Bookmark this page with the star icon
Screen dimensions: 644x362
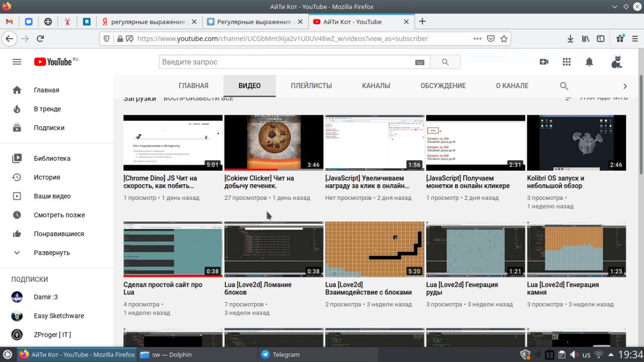[x=504, y=38]
